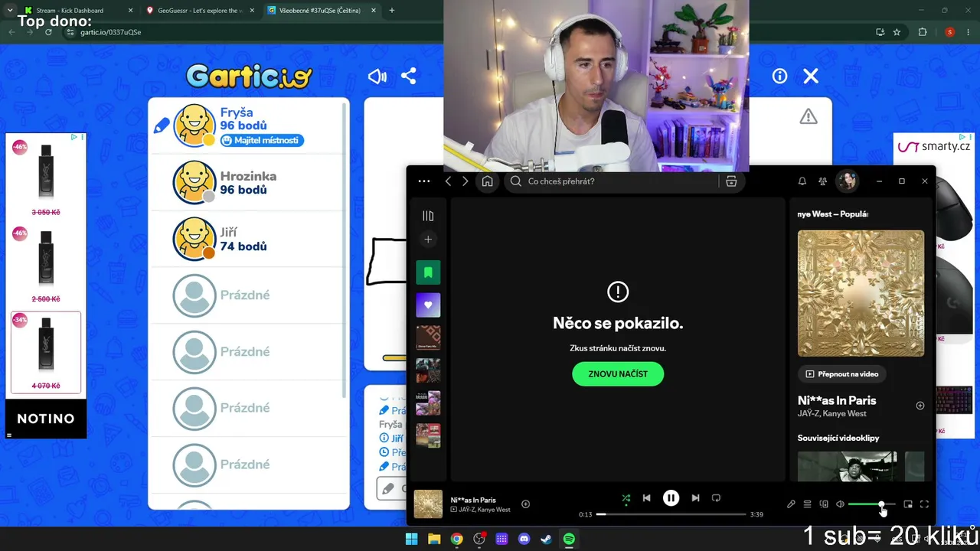The width and height of the screenshot is (980, 551).
Task: Open Steam from taskbar
Action: (546, 539)
